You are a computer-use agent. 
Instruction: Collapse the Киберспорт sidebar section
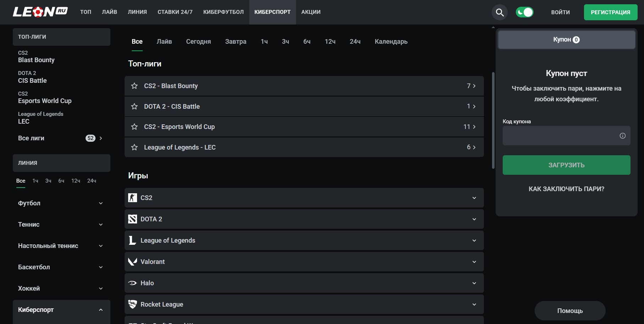[61, 310]
